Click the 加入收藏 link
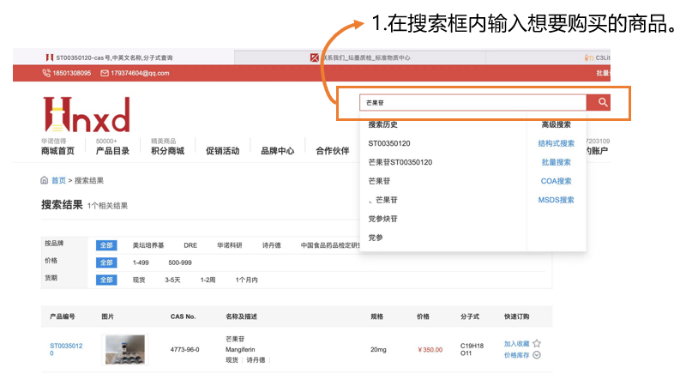693x386 pixels. [x=517, y=344]
